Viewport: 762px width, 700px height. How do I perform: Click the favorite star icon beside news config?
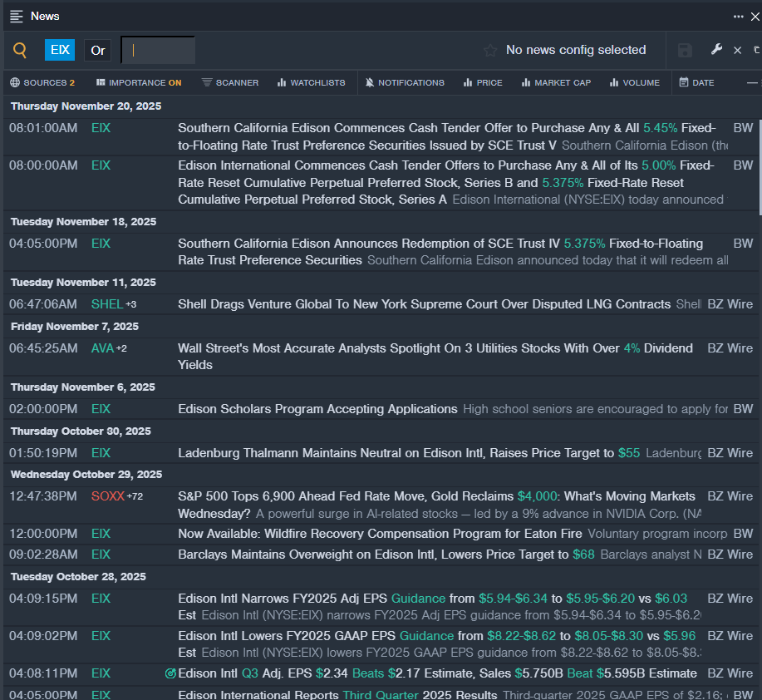(x=490, y=51)
